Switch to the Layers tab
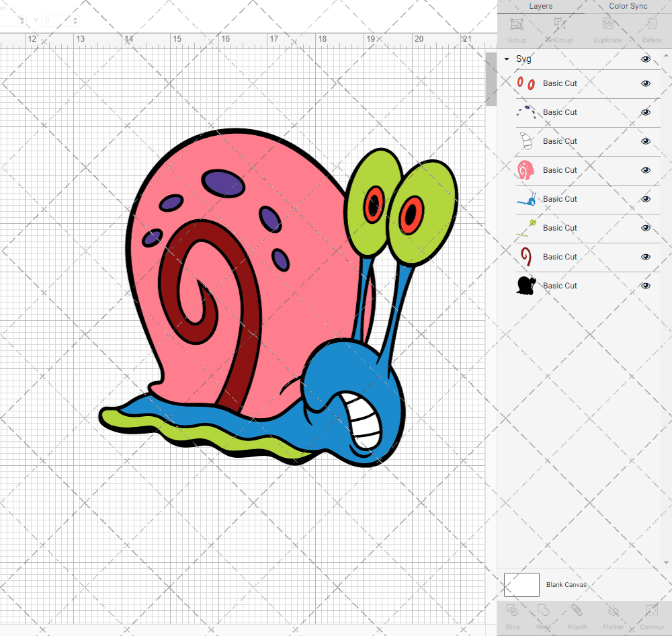This screenshot has width=672, height=636. tap(540, 6)
